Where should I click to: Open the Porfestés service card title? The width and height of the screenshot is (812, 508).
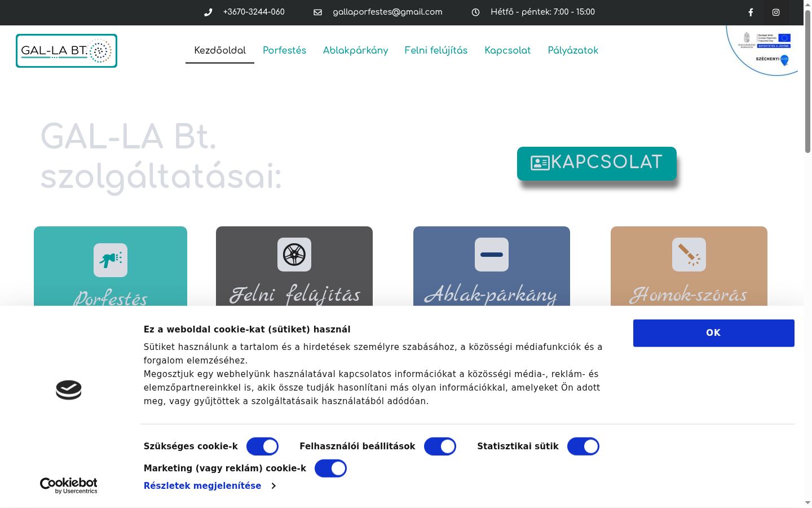coord(111,297)
